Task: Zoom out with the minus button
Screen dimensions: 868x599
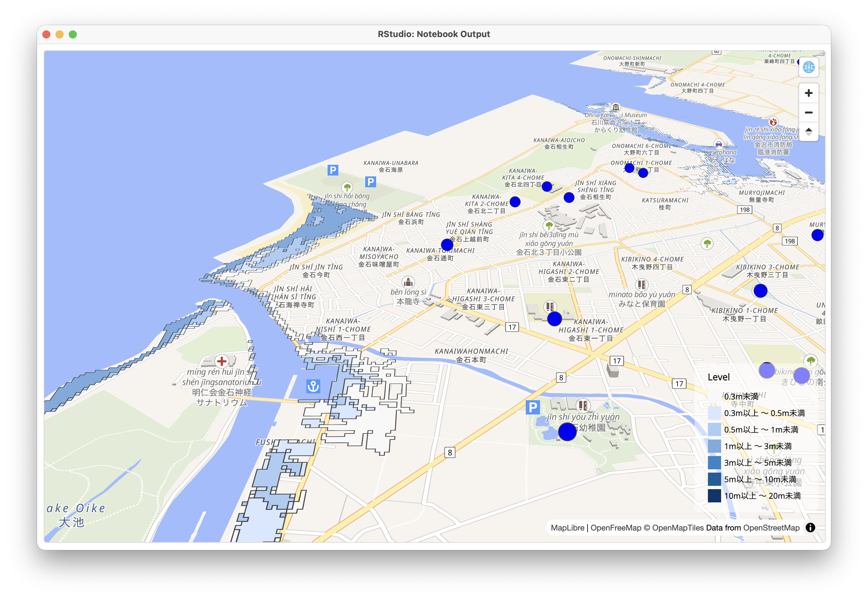Action: point(808,113)
